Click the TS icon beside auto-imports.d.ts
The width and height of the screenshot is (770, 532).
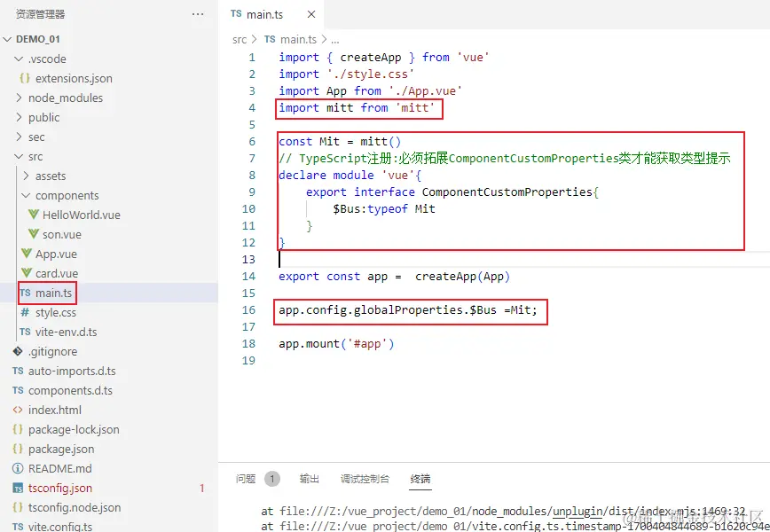[x=18, y=371]
